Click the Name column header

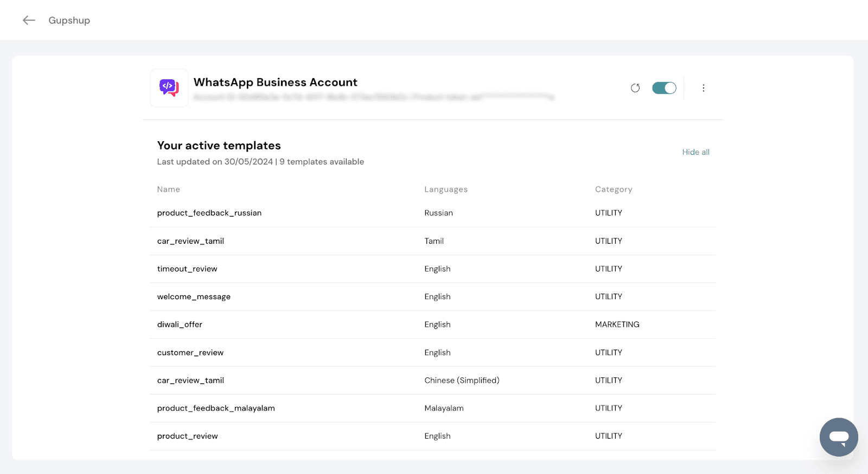169,189
